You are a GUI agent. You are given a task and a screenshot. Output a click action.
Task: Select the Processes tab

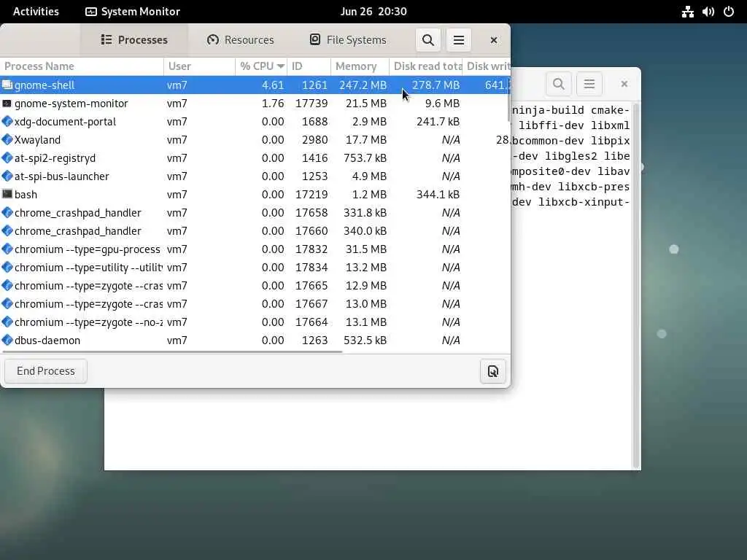[134, 40]
